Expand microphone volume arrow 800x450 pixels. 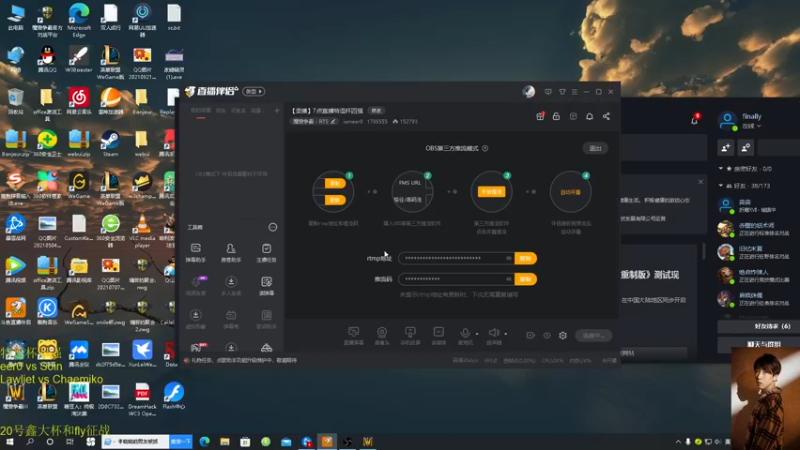click(x=477, y=334)
